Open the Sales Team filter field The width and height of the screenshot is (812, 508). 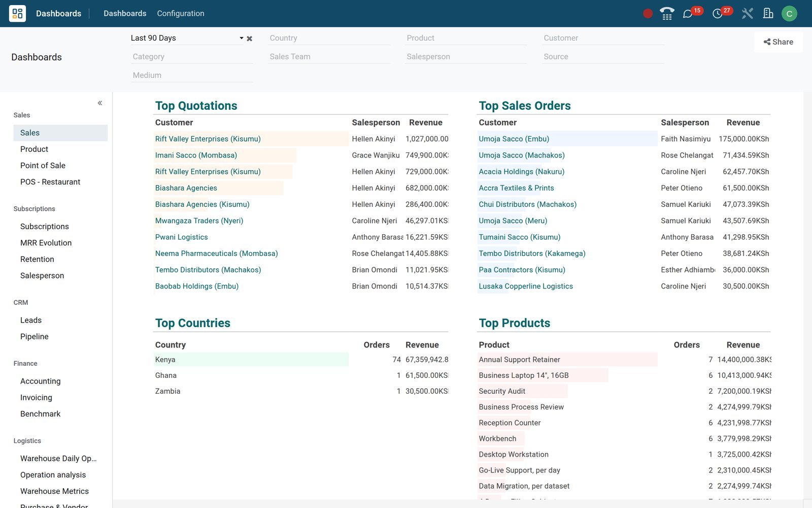pyautogui.click(x=329, y=57)
